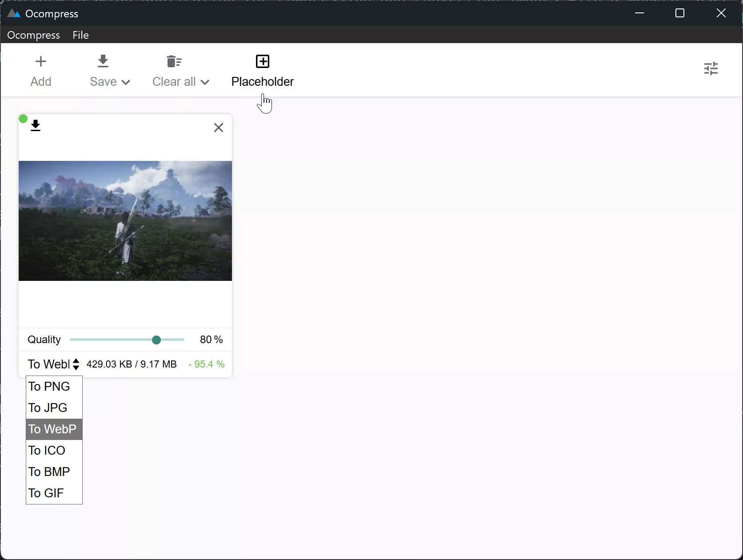Open the File menu
Screen dimensions: 743x560
(80, 35)
